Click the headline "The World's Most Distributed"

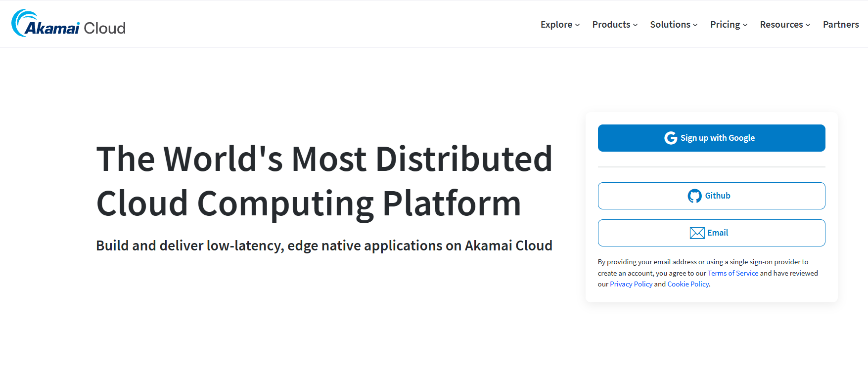pyautogui.click(x=324, y=159)
